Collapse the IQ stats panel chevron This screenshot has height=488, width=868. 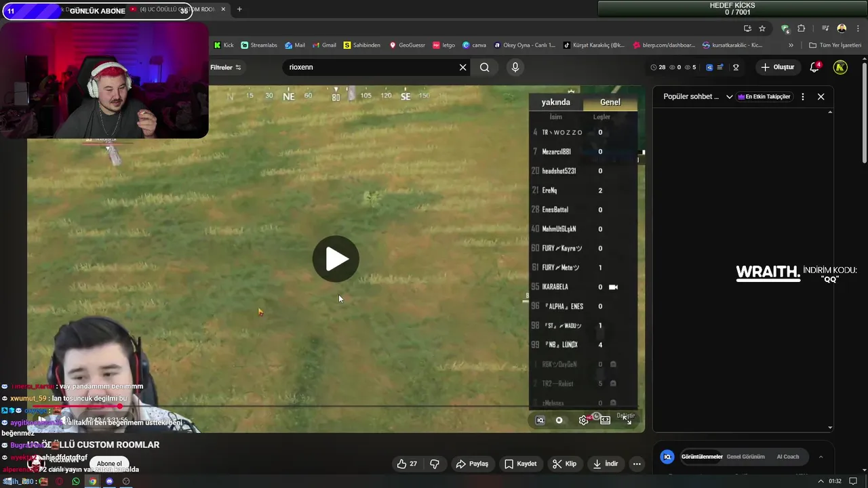(x=821, y=457)
